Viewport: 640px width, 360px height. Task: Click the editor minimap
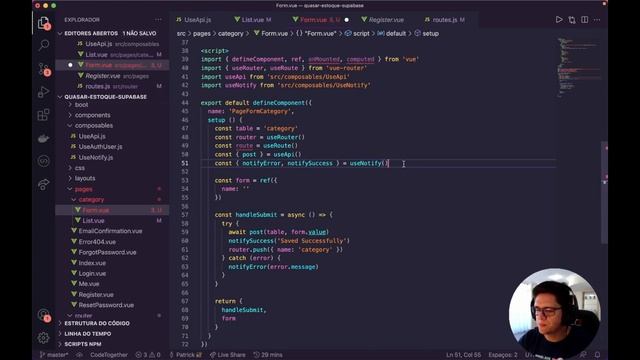579,67
